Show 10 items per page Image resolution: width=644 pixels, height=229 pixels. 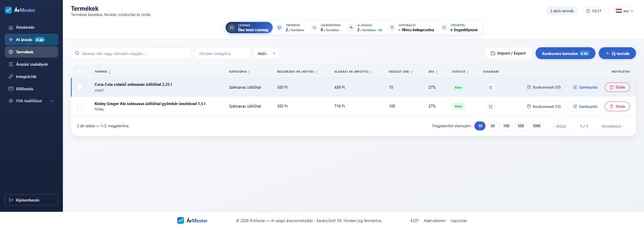[x=480, y=126]
